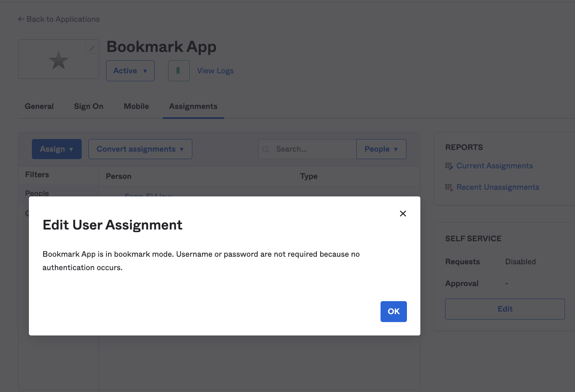Screen dimensions: 575x392
Task: Open the Assign dropdown
Action: [x=57, y=149]
